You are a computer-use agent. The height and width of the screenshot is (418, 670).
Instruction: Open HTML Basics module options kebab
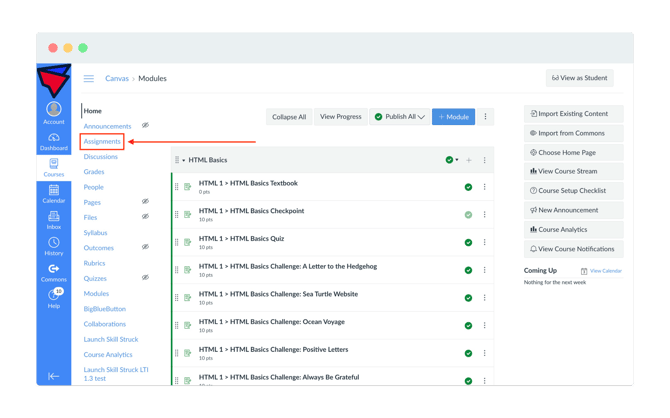click(x=485, y=160)
